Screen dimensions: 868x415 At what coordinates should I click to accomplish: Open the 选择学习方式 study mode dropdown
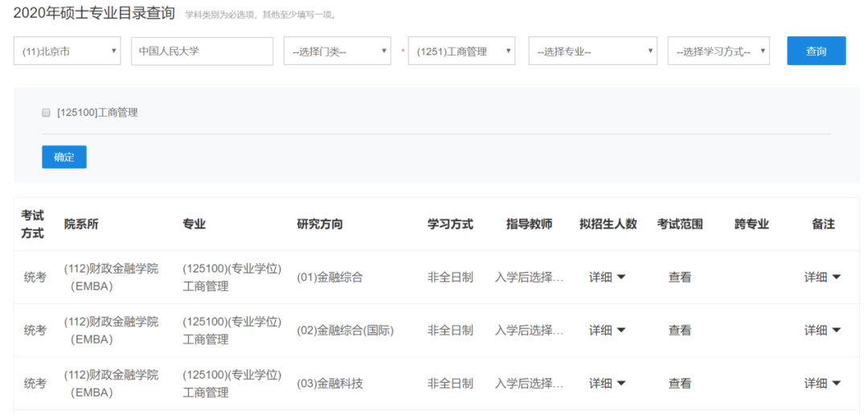pyautogui.click(x=718, y=51)
